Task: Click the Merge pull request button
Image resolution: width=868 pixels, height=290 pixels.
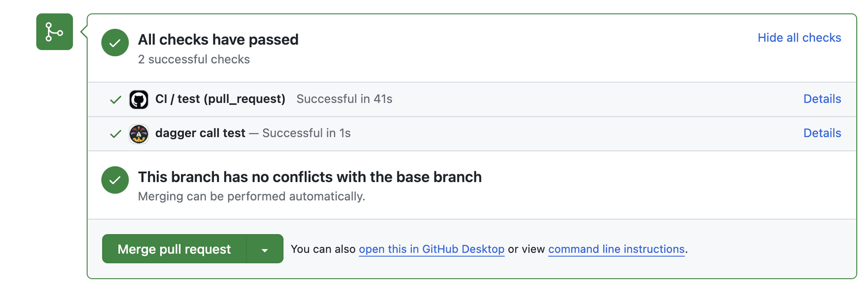Action: point(175,249)
